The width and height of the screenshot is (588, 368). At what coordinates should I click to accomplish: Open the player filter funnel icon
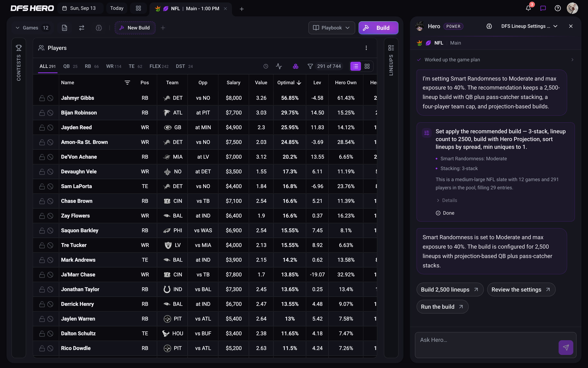310,66
